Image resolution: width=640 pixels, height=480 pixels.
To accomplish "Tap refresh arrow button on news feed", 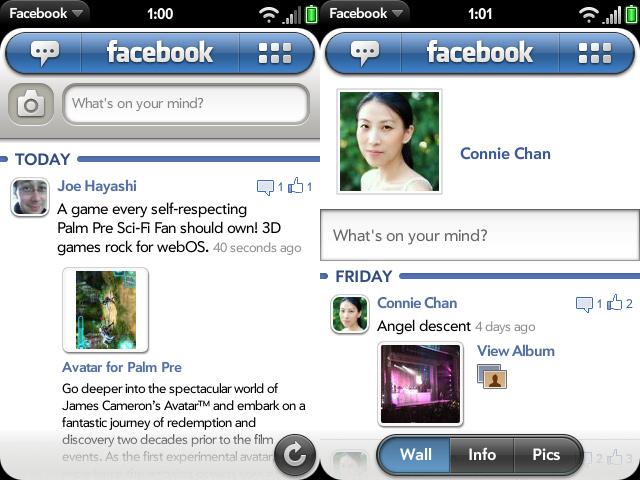I will coord(295,455).
